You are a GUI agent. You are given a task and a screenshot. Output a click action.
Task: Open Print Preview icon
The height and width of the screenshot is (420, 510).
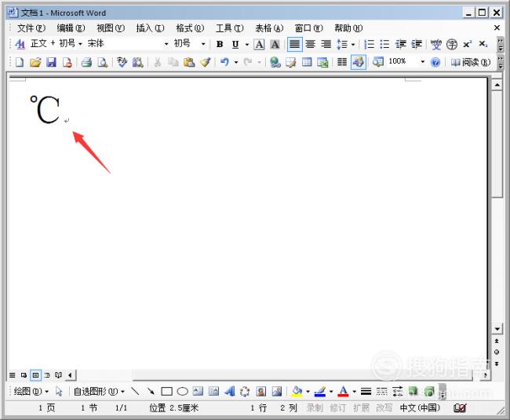pos(103,62)
